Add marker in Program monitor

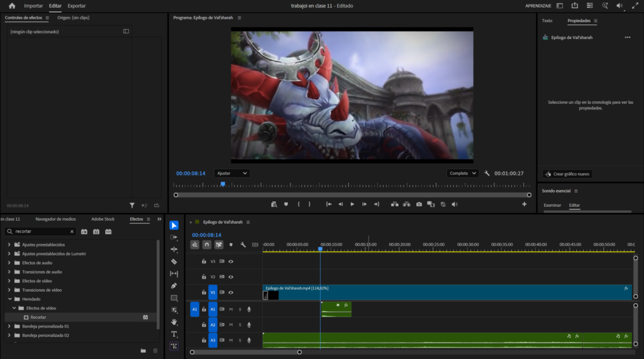tap(286, 204)
